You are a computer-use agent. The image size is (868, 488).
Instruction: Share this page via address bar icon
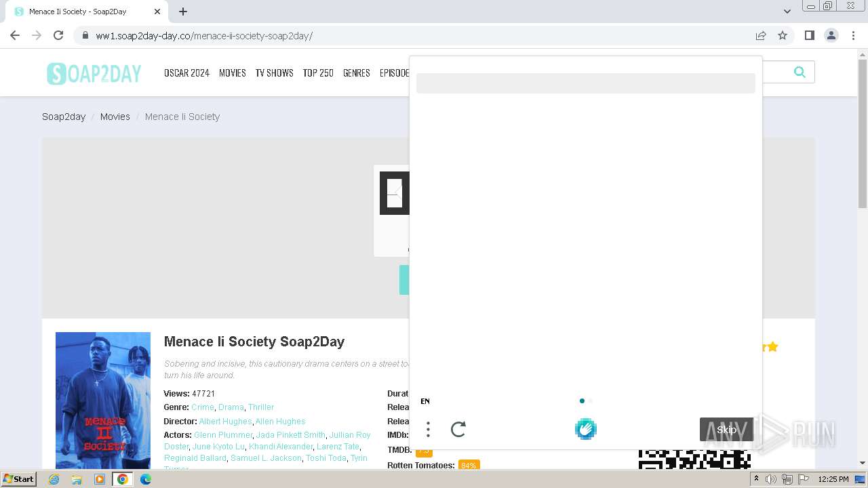coord(761,35)
